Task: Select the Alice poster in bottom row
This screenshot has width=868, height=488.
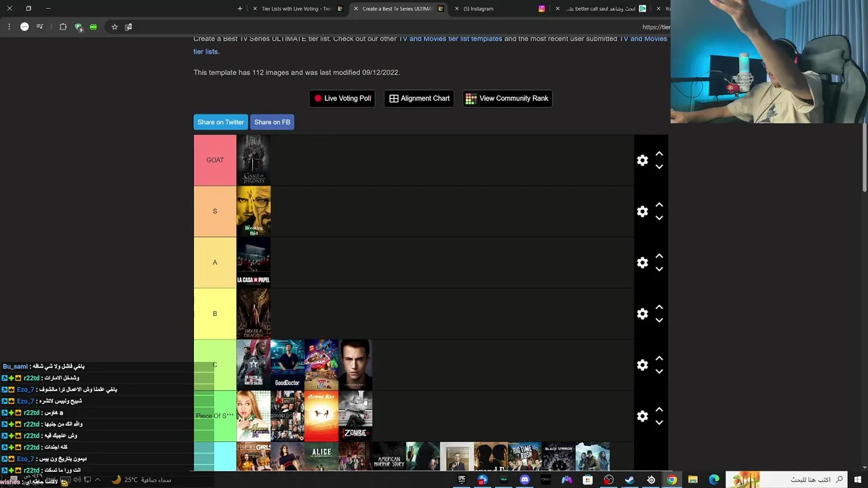Action: click(x=321, y=456)
